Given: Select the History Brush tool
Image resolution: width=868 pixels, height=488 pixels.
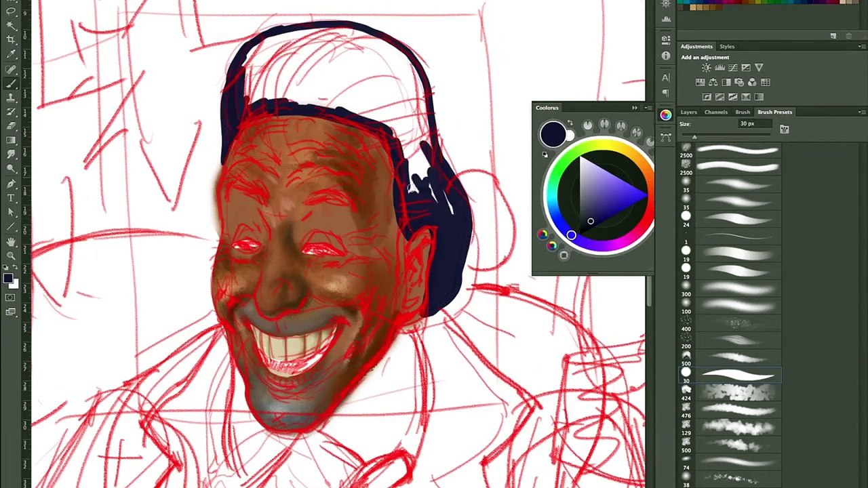Looking at the screenshot, I should click(11, 112).
